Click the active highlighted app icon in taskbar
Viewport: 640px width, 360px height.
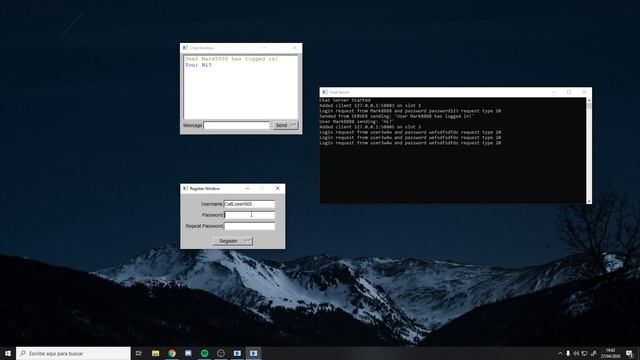[253, 353]
